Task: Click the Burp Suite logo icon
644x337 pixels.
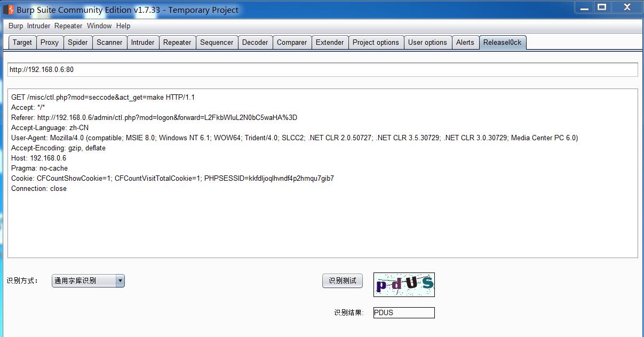Action: coord(9,10)
